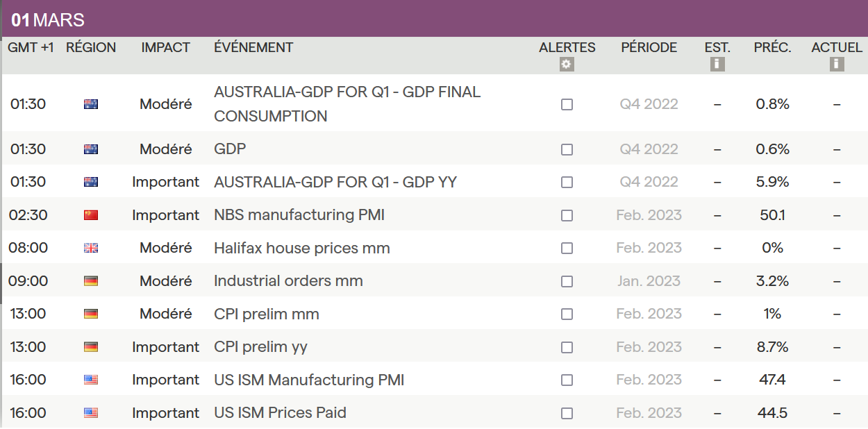Image resolution: width=868 pixels, height=429 pixels.
Task: Open the US ISM Manufacturing PMI event
Action: pos(309,380)
